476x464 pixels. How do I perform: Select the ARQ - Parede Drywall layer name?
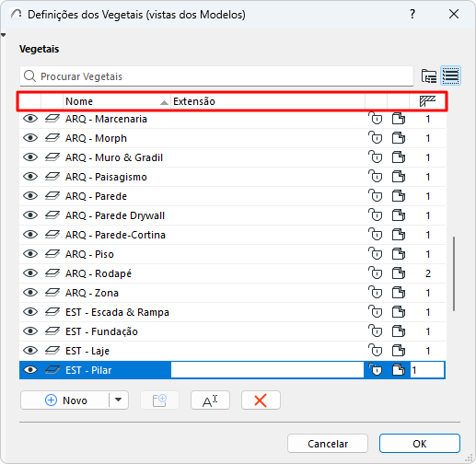[x=115, y=215]
